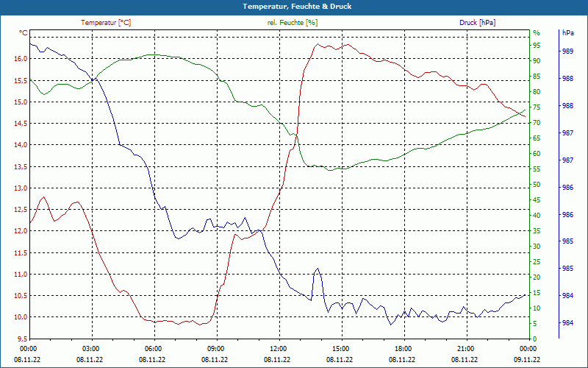588x368 pixels.
Task: Click the '12,5' temperature axis value
Action: tap(21, 209)
